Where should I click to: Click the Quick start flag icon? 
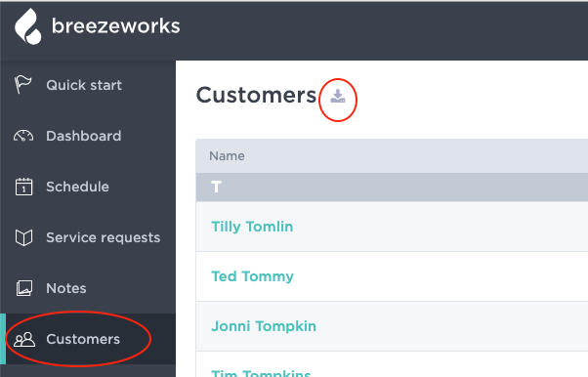point(23,84)
